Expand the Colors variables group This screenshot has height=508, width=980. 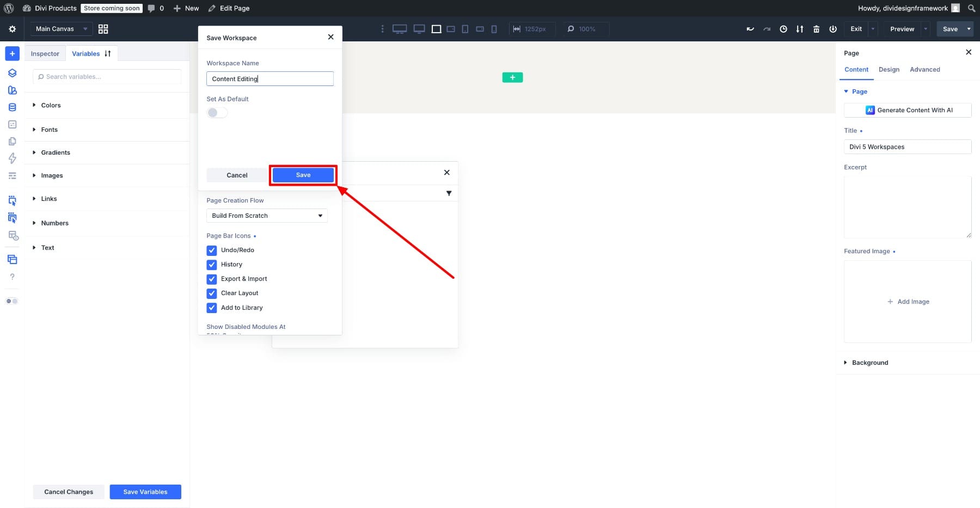tap(107, 105)
